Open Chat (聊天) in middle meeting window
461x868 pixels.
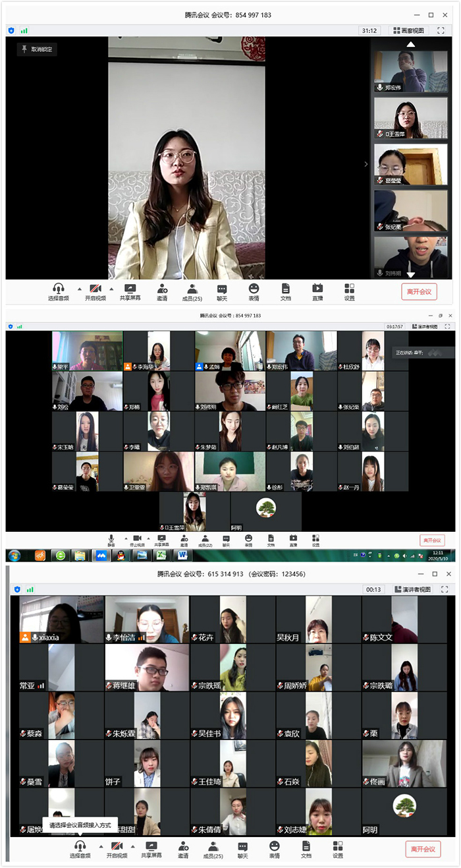pyautogui.click(x=227, y=541)
